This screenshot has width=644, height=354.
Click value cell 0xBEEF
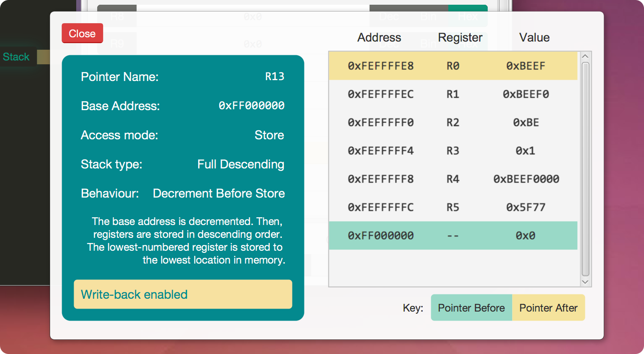(x=526, y=66)
